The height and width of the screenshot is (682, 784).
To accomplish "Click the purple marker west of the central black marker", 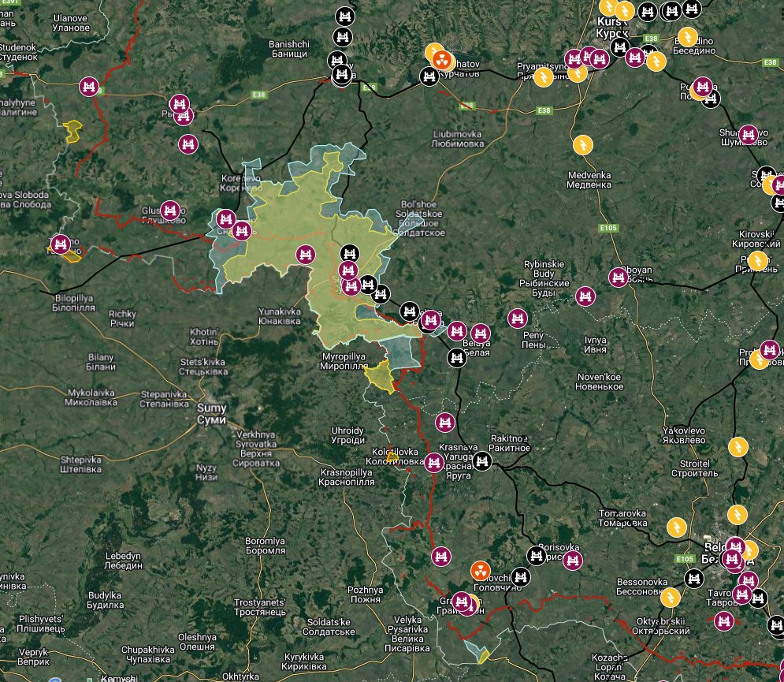I will pyautogui.click(x=306, y=255).
